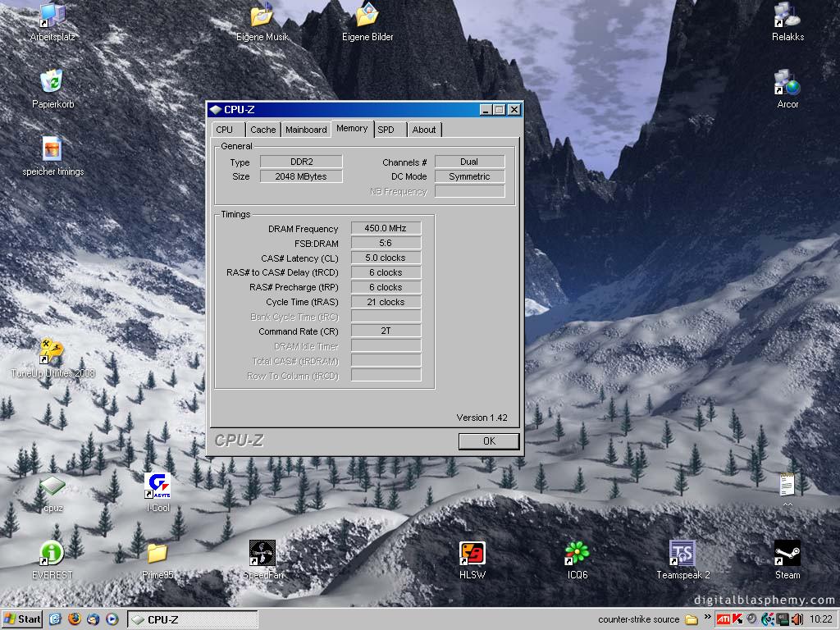
Task: Select the Arcor connection shortcut icon
Action: point(787,83)
